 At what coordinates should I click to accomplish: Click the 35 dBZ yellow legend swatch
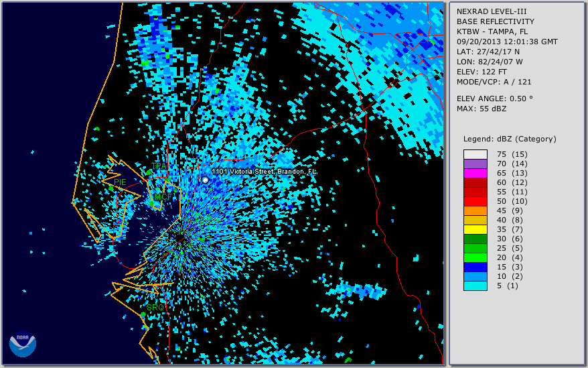[475, 229]
